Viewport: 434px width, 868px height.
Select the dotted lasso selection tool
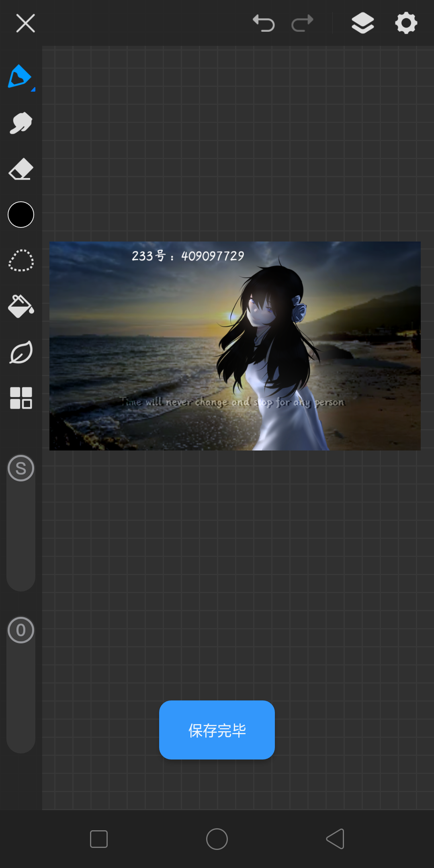pyautogui.click(x=21, y=260)
